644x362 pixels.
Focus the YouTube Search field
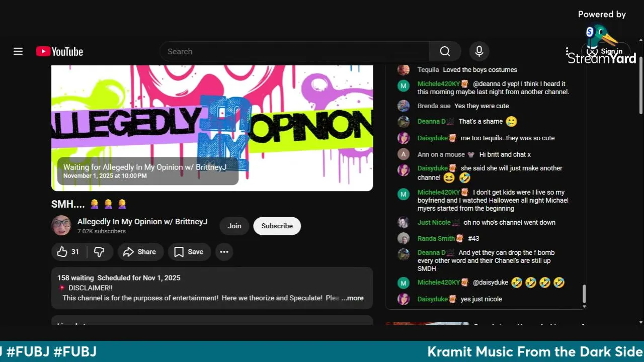pos(295,51)
